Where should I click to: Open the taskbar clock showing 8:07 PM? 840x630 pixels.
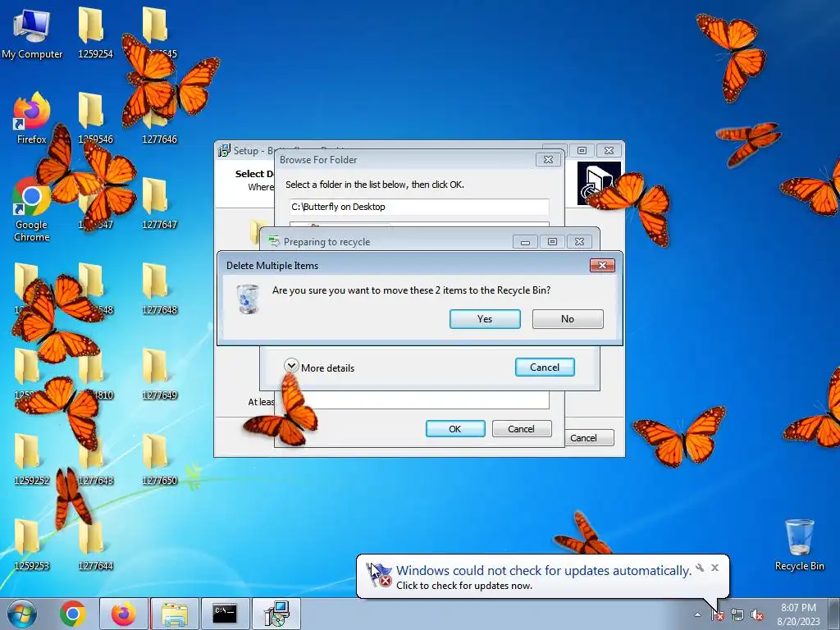(798, 614)
